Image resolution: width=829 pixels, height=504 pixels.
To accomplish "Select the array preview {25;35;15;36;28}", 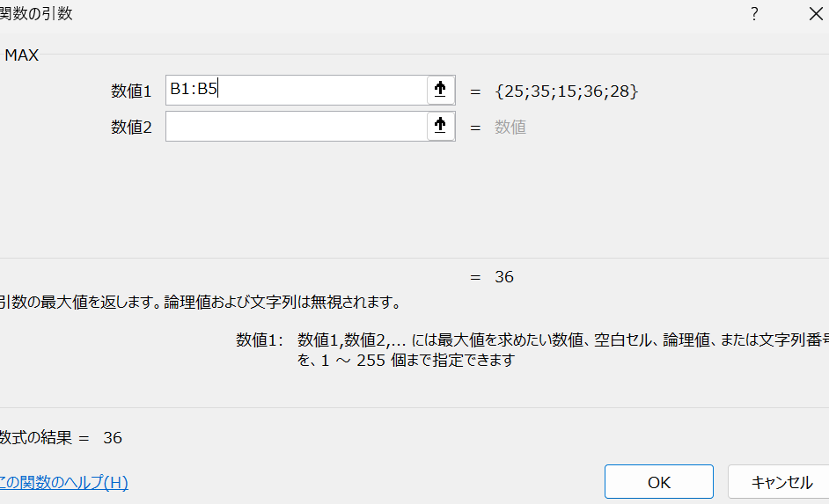I will 566,91.
